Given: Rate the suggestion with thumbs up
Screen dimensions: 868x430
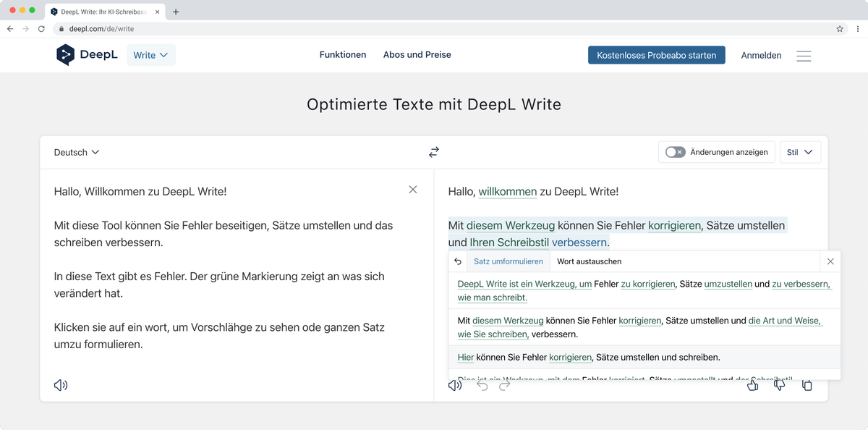Looking at the screenshot, I should 752,384.
